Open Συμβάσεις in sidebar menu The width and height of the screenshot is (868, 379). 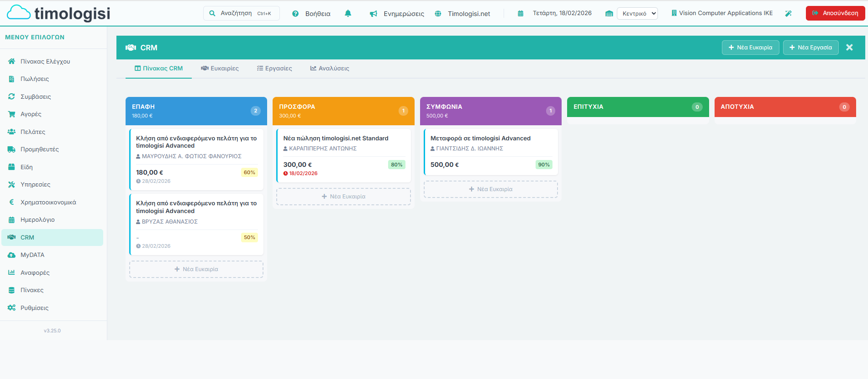[x=52, y=96]
